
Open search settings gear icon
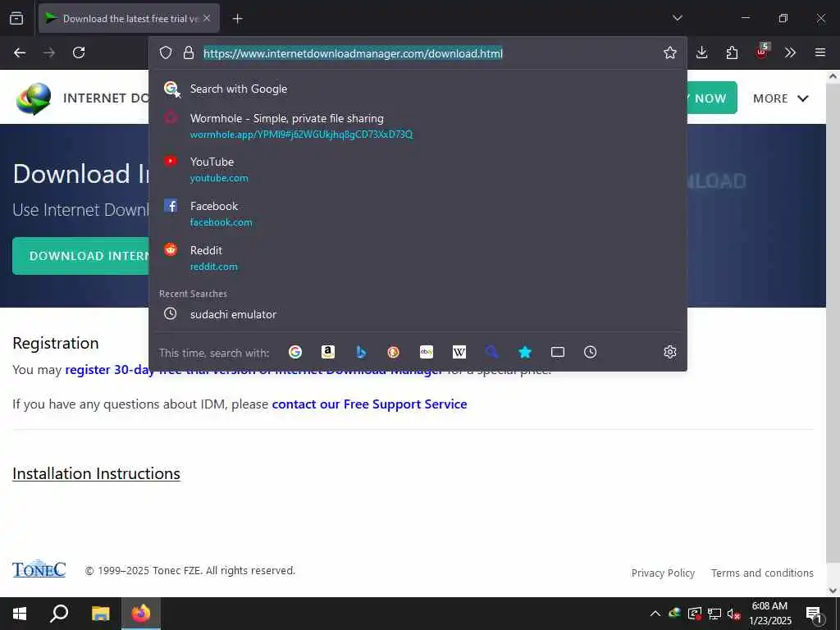tap(669, 352)
